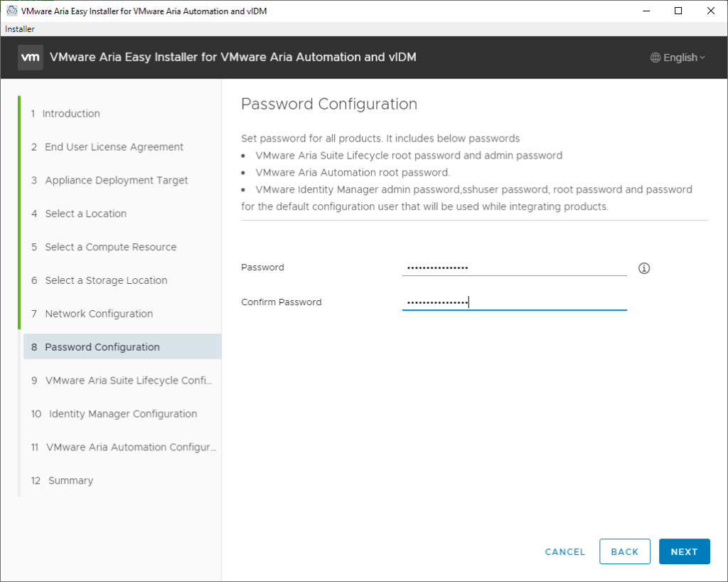
Task: Click the password info tooltip icon
Action: (x=644, y=268)
